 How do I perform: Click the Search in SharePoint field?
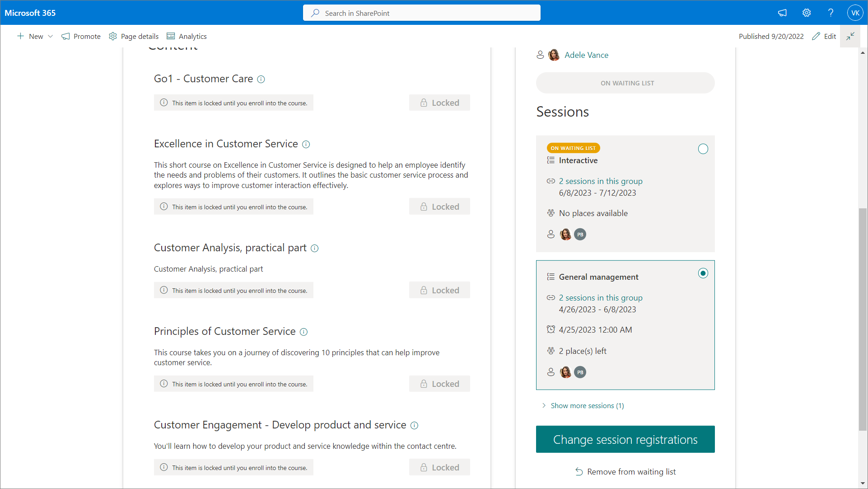coord(421,13)
